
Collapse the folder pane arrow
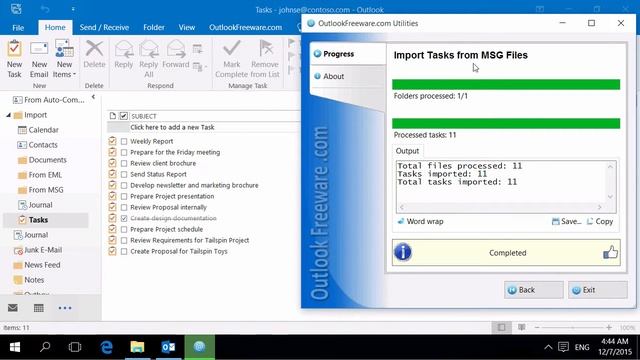(x=93, y=97)
